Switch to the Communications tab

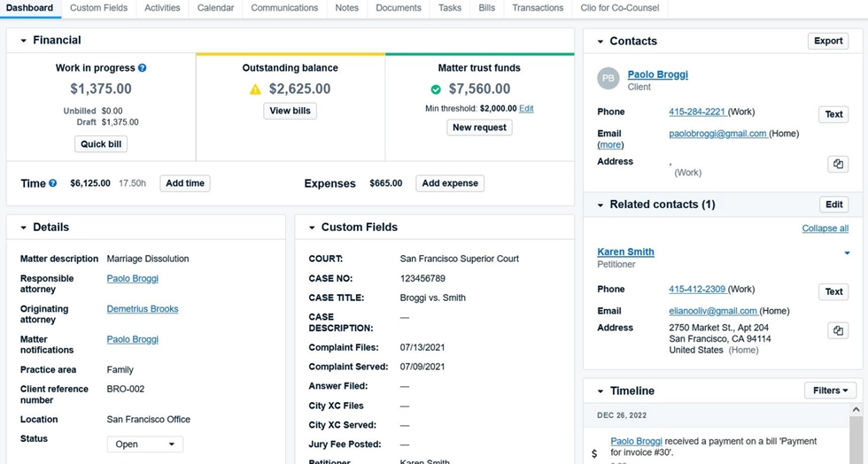[284, 8]
